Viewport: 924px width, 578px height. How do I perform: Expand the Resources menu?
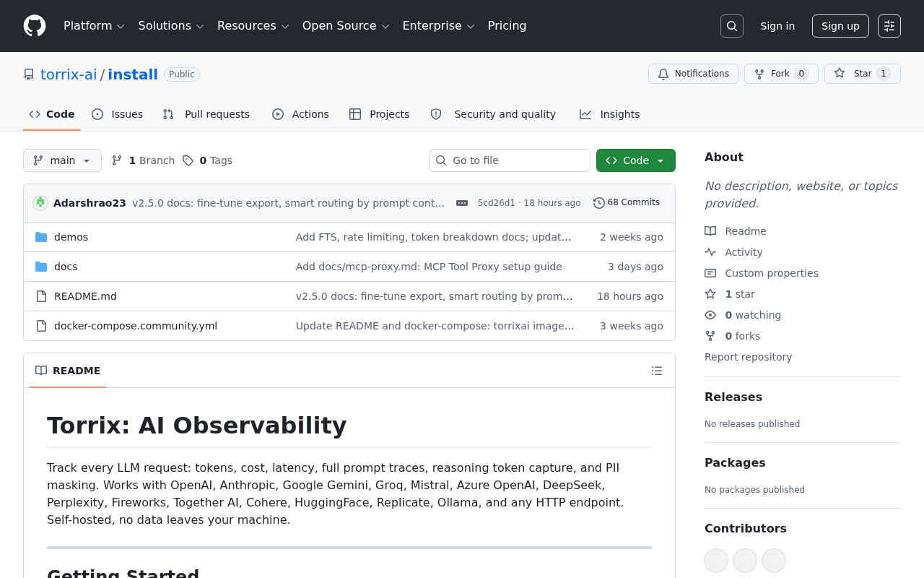253,26
